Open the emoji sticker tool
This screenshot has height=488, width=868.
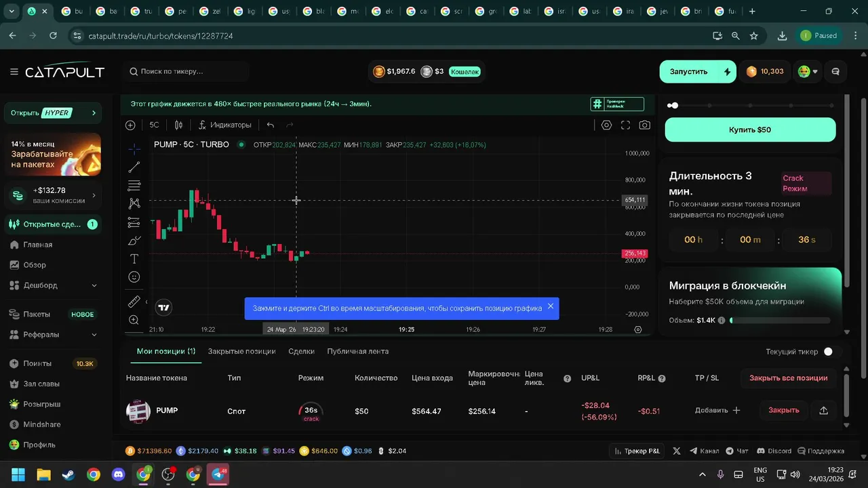click(x=134, y=277)
